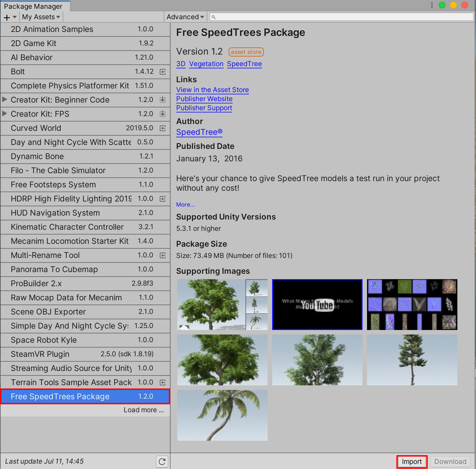The height and width of the screenshot is (469, 476).
Task: Click the Load more option
Action: [143, 410]
